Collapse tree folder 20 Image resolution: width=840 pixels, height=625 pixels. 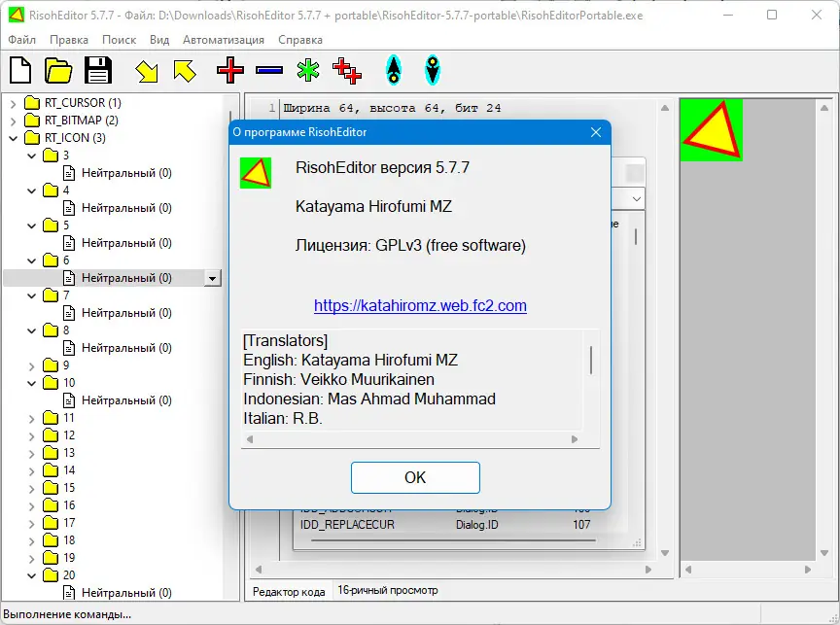pyautogui.click(x=32, y=575)
